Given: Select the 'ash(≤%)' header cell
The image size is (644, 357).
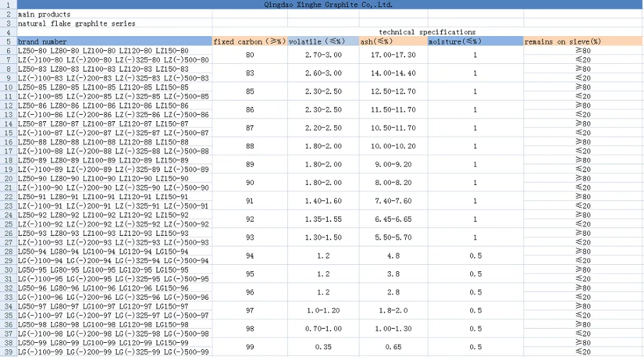Looking at the screenshot, I should 393,41.
